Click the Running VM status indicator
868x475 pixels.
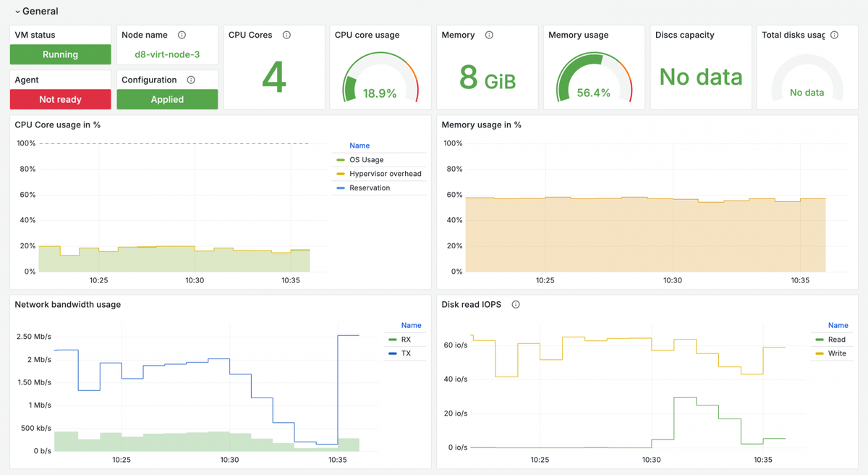[x=61, y=54]
